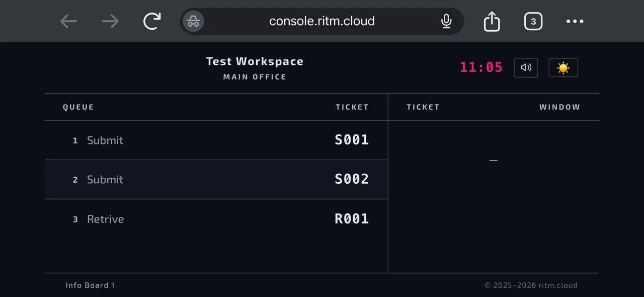
Task: Click the Test Workspace title
Action: tap(255, 61)
